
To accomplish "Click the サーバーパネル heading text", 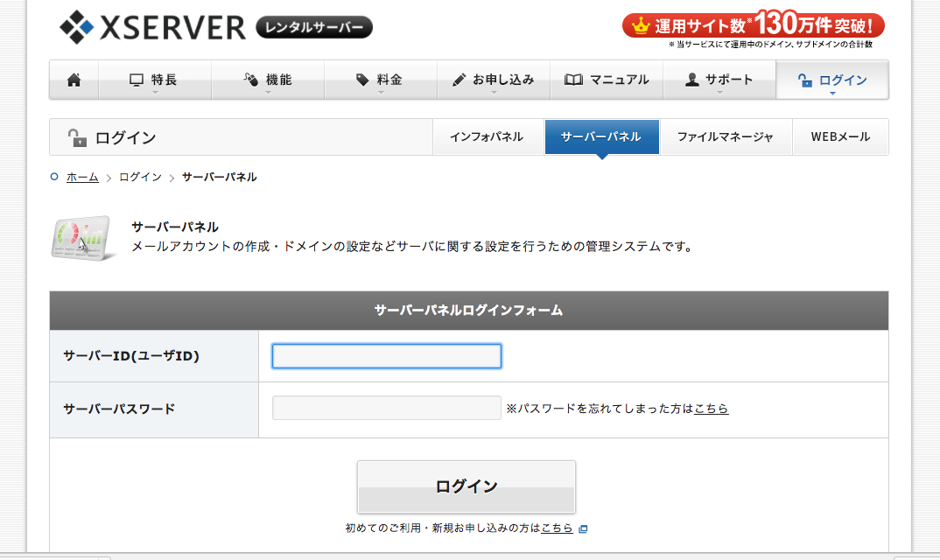I will [x=175, y=227].
